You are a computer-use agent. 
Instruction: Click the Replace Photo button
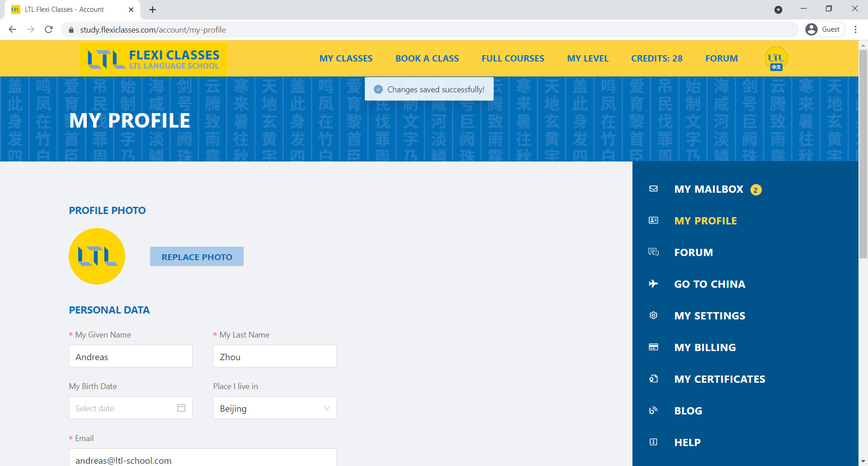[197, 257]
